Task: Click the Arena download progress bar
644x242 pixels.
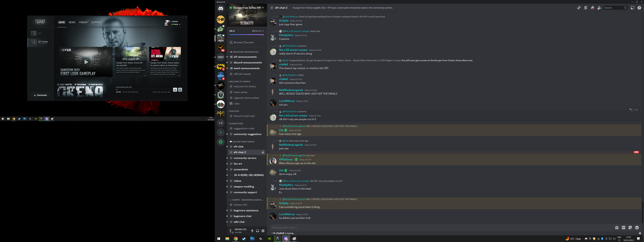Action: [143, 89]
